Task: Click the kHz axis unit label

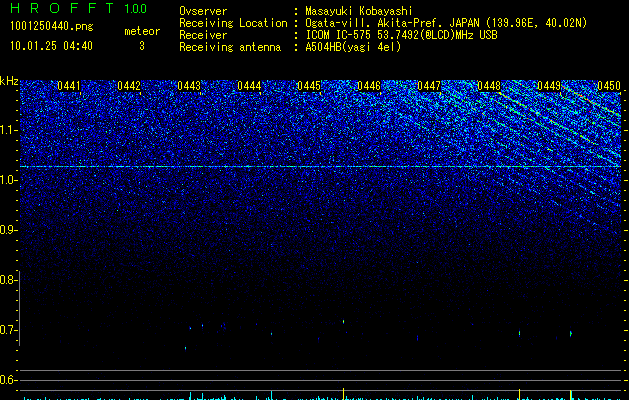Action: [9, 81]
